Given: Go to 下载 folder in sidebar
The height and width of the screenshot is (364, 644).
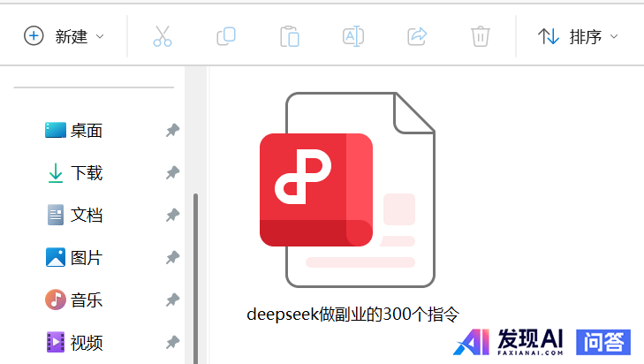Looking at the screenshot, I should (x=86, y=173).
